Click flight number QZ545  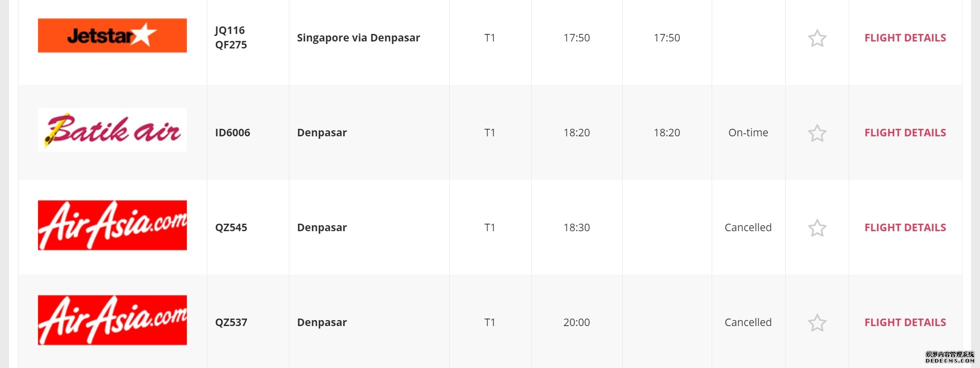point(231,228)
